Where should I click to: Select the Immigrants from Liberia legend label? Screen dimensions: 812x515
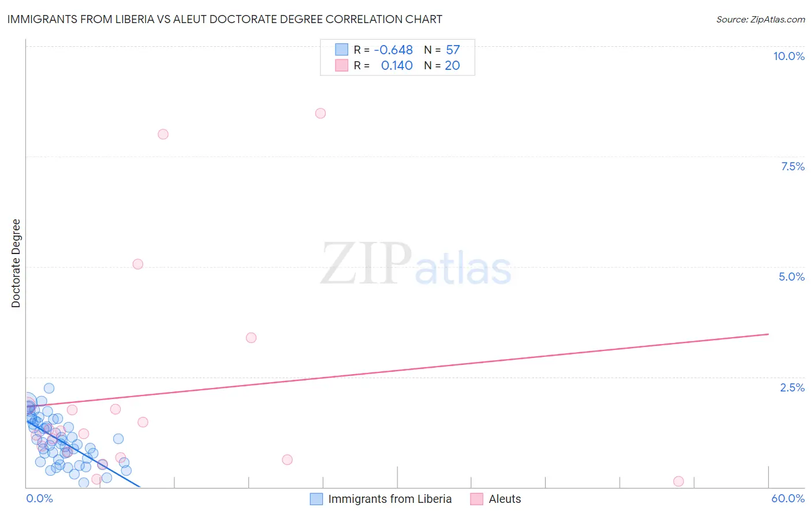point(390,499)
